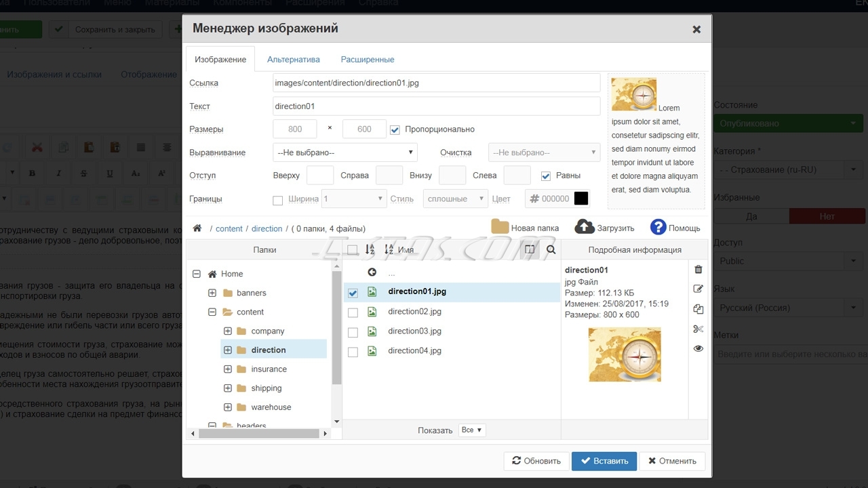Click the Обновить refresh button

[x=536, y=461]
